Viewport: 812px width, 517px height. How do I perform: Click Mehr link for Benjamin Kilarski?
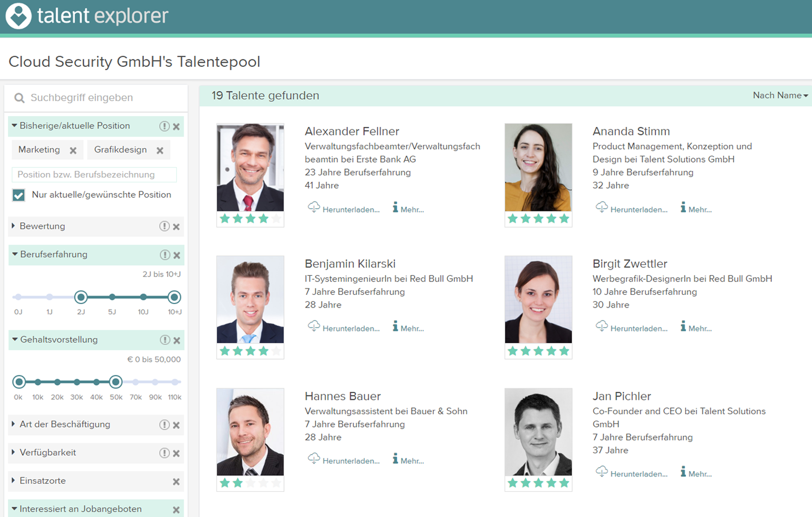tap(412, 329)
